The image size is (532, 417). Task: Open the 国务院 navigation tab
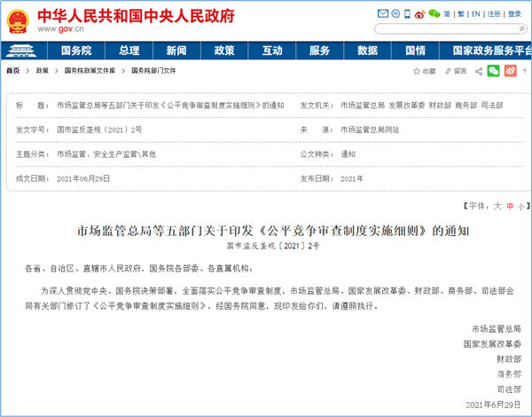click(x=76, y=51)
